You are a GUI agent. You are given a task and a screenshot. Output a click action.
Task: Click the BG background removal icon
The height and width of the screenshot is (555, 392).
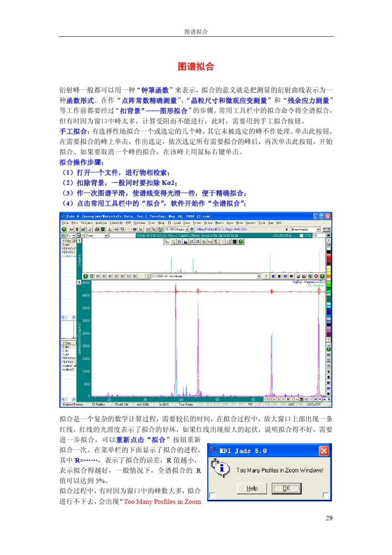tap(148, 229)
